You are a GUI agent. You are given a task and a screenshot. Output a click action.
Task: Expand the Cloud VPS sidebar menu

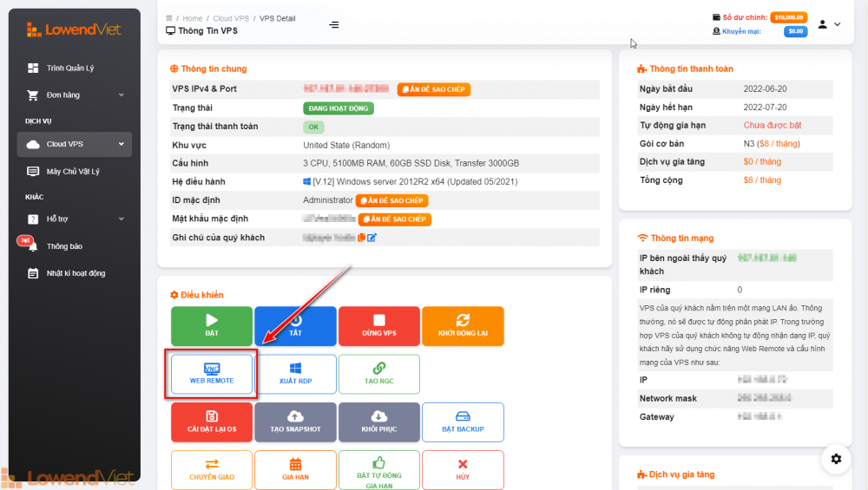(x=74, y=144)
